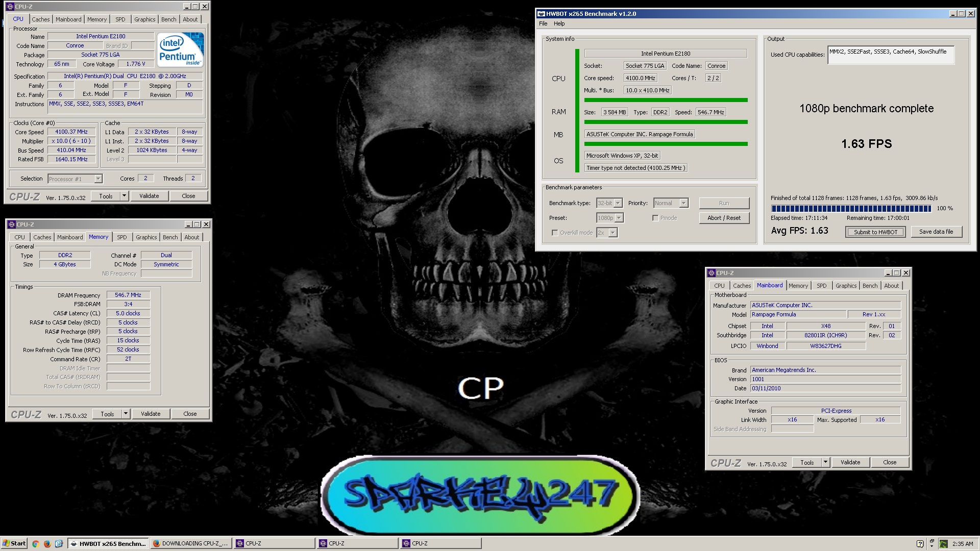Click Close in Memory CPU-Z window
Viewport: 980px width, 551px height.
(x=190, y=414)
